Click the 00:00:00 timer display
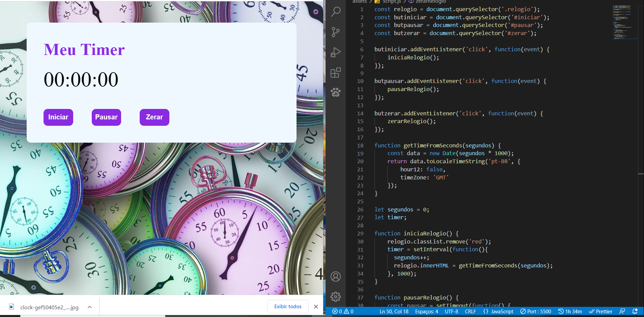The width and height of the screenshot is (644, 317). coord(81,80)
